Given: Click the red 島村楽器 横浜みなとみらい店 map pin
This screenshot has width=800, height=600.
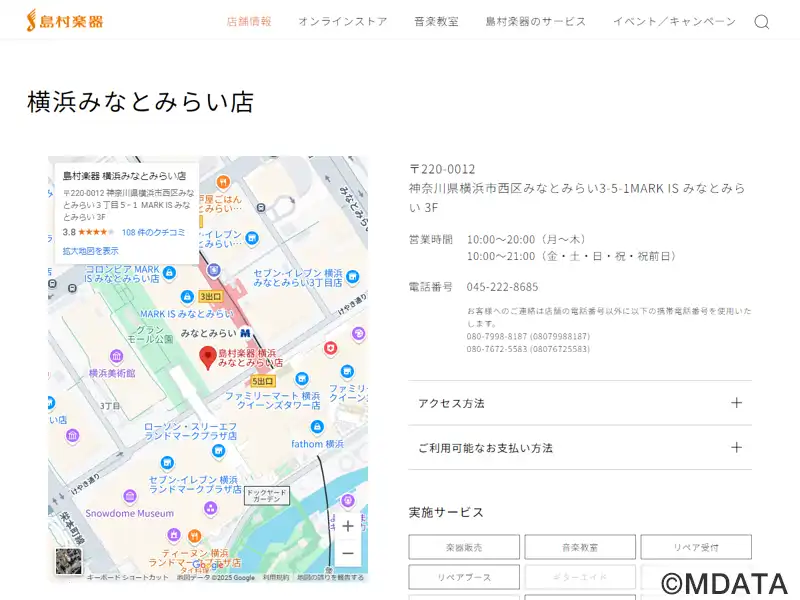Looking at the screenshot, I should point(207,357).
